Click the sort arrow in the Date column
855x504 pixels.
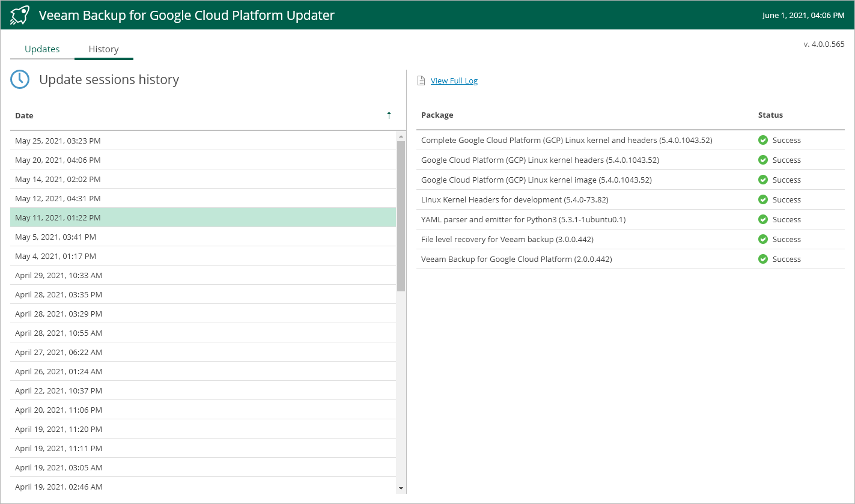389,115
